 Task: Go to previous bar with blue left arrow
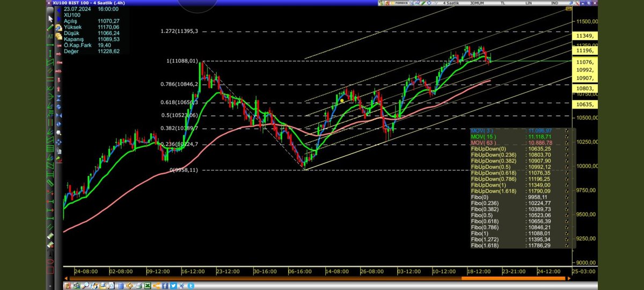[x=58, y=10]
